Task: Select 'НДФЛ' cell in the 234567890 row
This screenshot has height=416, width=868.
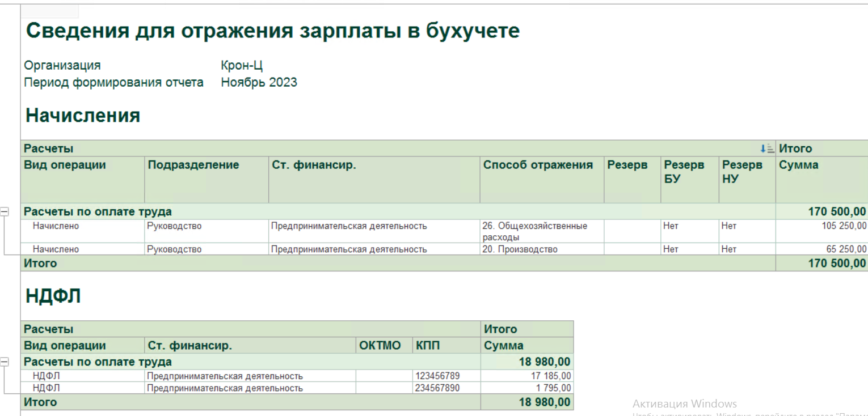Action: [x=46, y=388]
